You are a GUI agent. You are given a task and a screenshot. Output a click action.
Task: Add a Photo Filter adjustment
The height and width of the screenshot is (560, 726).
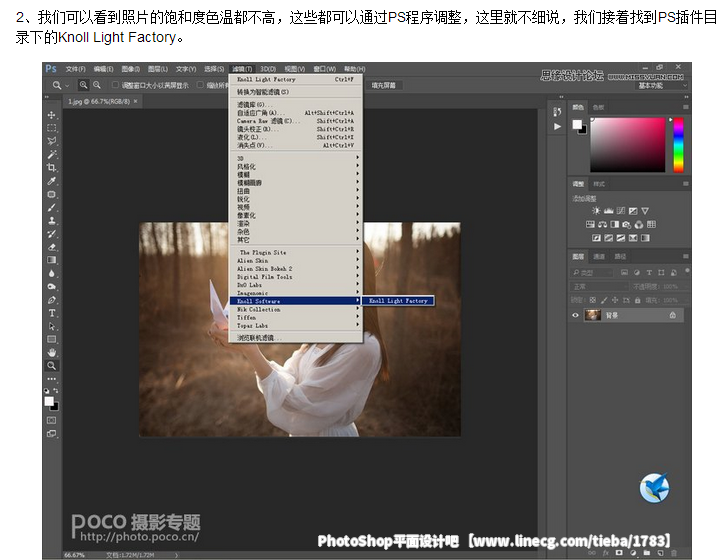pos(626,225)
